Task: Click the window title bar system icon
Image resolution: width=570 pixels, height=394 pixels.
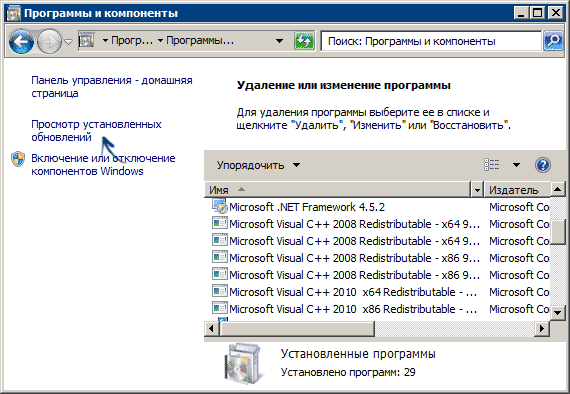Action: pyautogui.click(x=14, y=13)
